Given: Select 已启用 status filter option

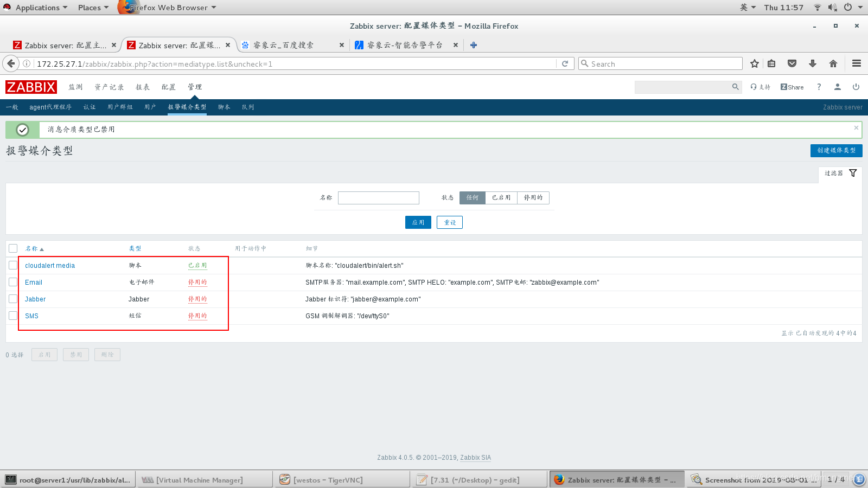Looking at the screenshot, I should (x=501, y=198).
